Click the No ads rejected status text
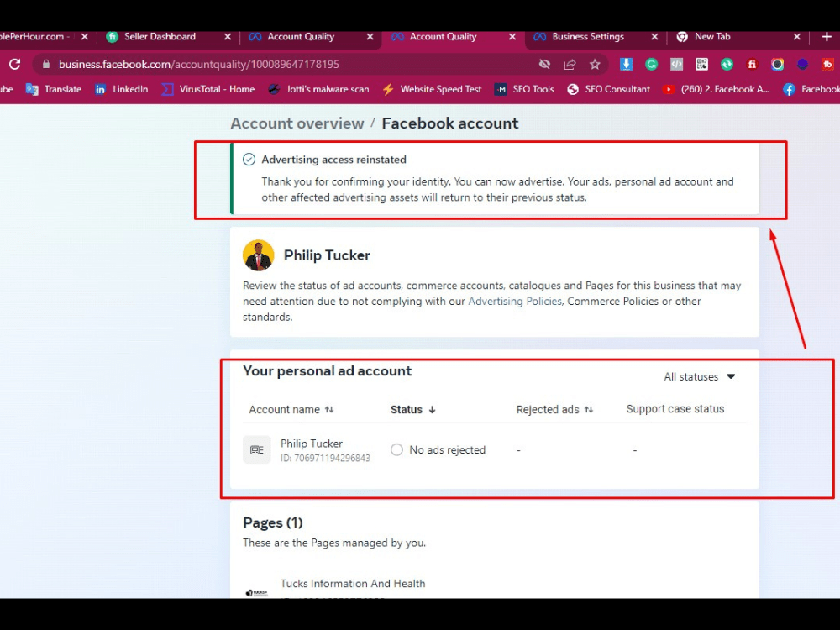Screen dimensions: 840x630 [448, 450]
